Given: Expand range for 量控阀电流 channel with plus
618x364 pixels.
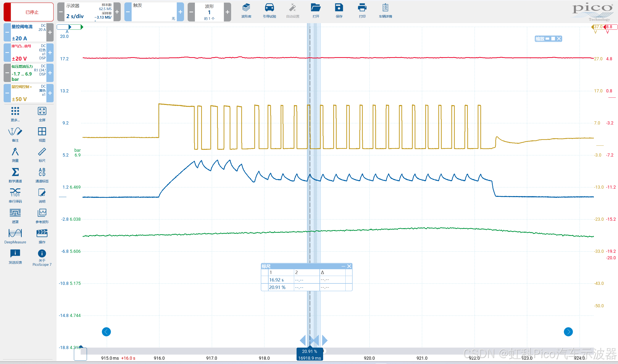Looking at the screenshot, I should (50, 32).
